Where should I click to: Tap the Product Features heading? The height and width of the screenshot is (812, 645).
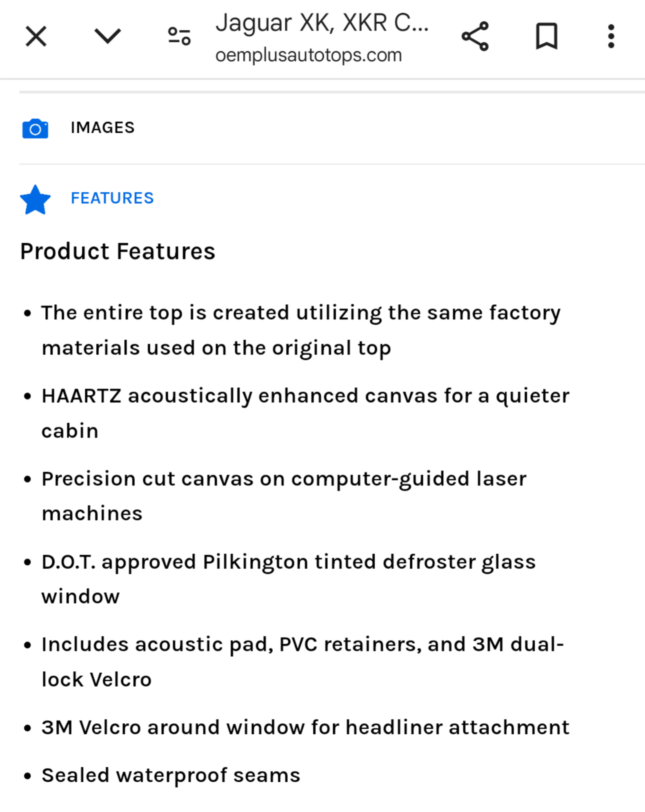[118, 251]
